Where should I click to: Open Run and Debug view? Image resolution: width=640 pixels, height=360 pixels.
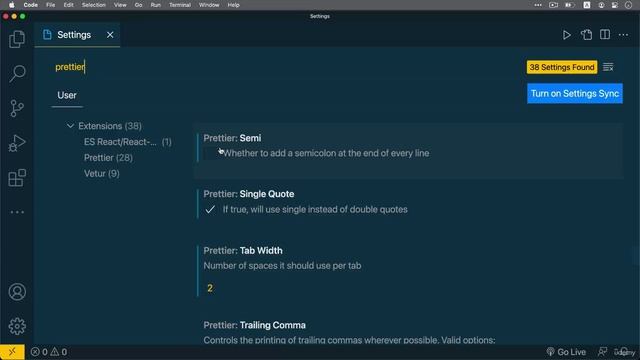click(x=17, y=143)
